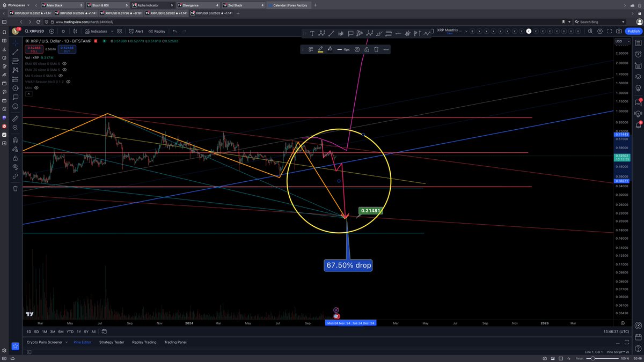Screen dimensions: 644x362
Task: Delete the selected drawing with trash icon
Action: [x=376, y=49]
